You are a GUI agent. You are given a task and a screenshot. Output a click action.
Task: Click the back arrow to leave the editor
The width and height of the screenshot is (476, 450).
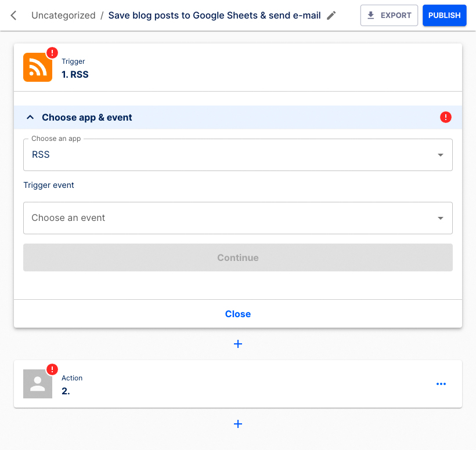13,16
